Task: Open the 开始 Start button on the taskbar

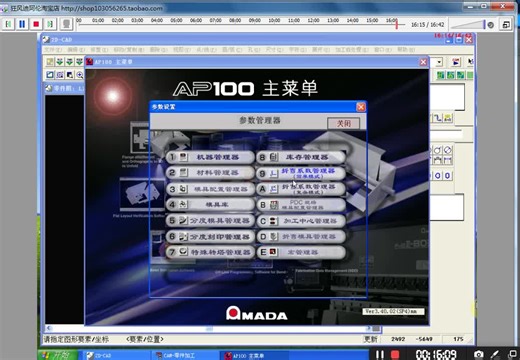Action: tap(58, 355)
